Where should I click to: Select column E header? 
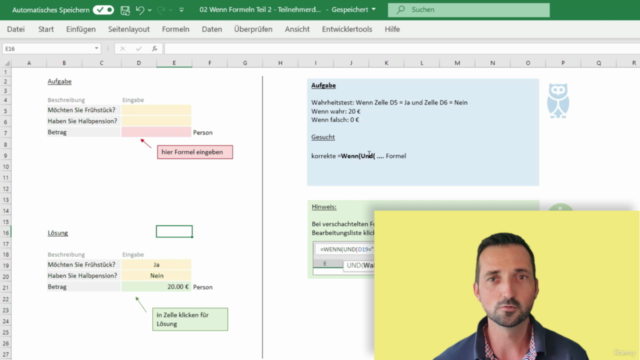click(x=174, y=63)
